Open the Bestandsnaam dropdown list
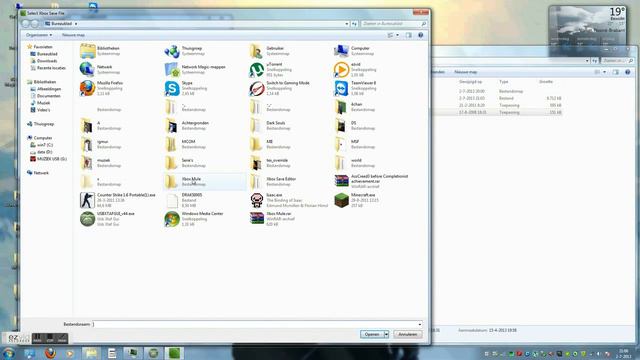The image size is (640, 360). [x=420, y=324]
